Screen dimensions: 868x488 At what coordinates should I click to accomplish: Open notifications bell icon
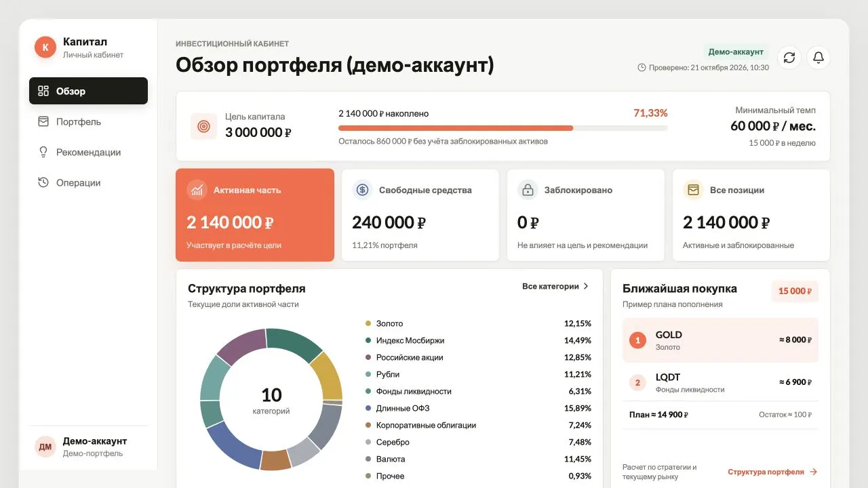(818, 58)
